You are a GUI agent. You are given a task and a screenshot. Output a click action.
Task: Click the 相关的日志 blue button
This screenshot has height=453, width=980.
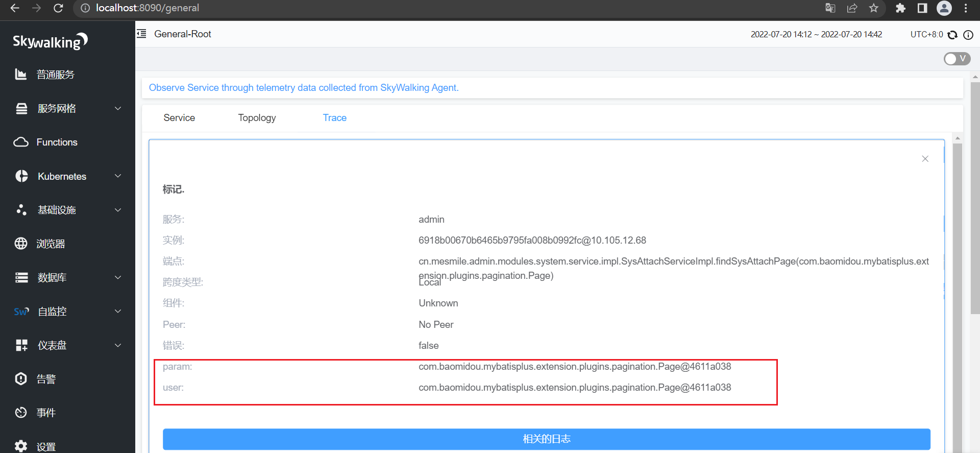(546, 439)
